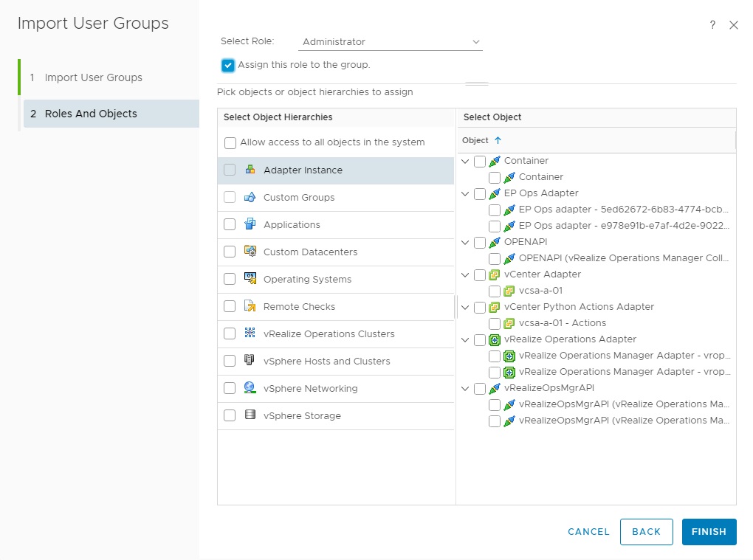
Task: Tick the Operating Systems checkbox
Action: pyautogui.click(x=230, y=280)
